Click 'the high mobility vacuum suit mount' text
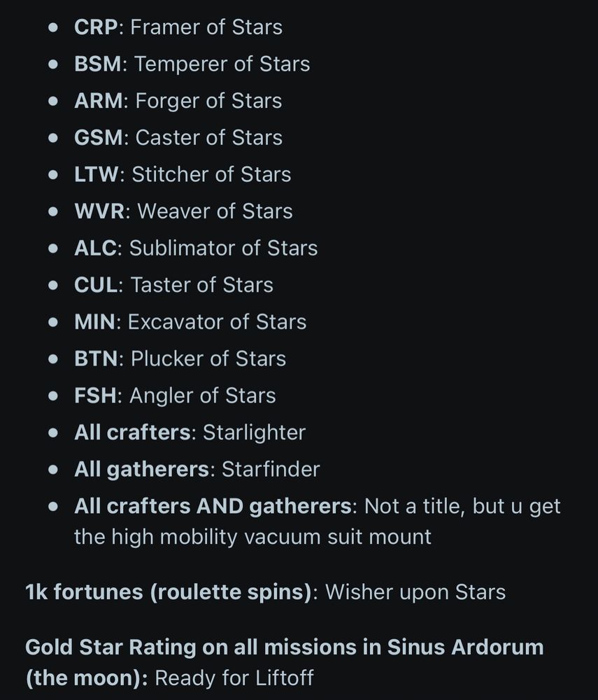Image resolution: width=598 pixels, height=700 pixels. pos(252,537)
